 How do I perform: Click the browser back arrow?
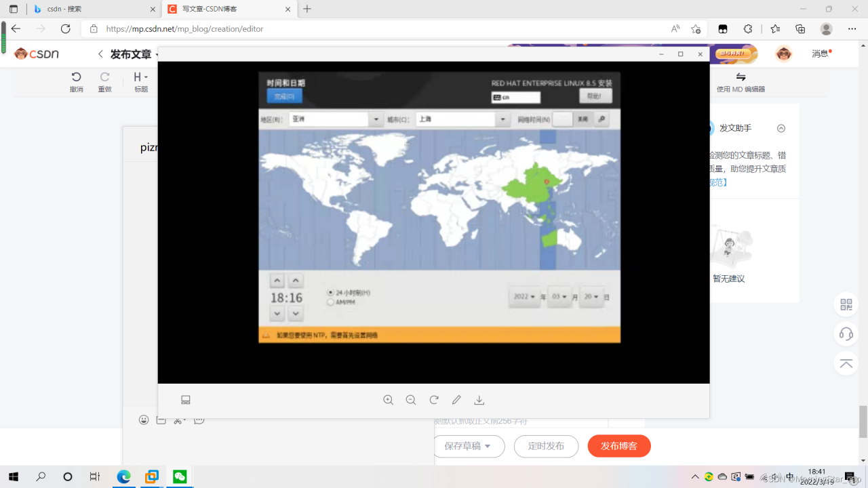[x=16, y=28]
